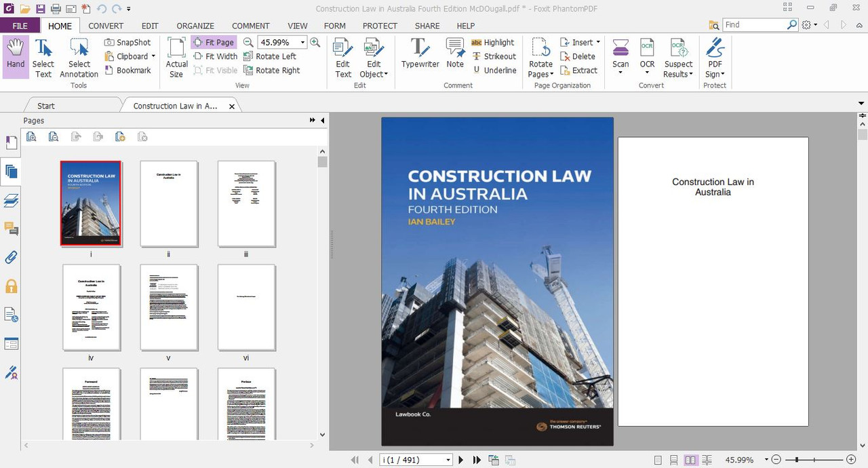Open the page number dropdown in status bar
This screenshot has width=868, height=468.
point(448,460)
